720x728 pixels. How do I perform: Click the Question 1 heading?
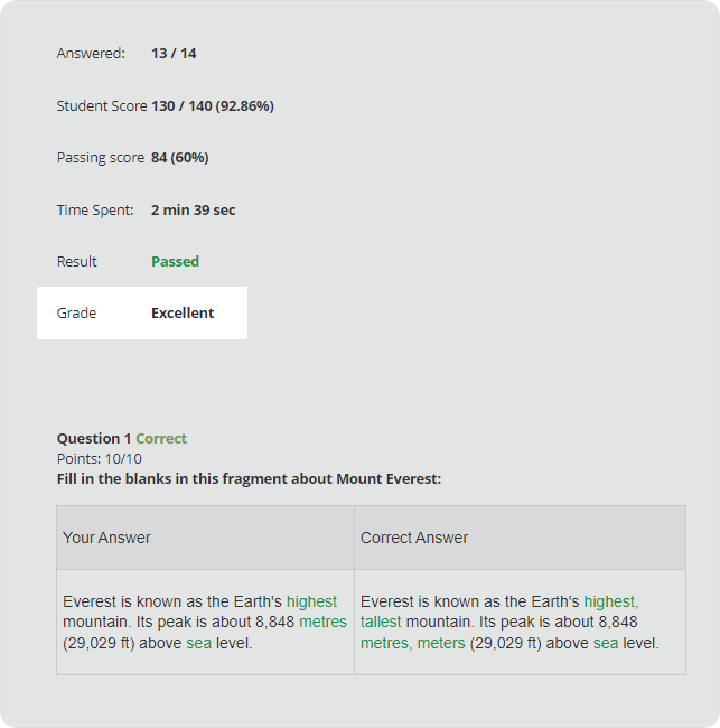94,438
